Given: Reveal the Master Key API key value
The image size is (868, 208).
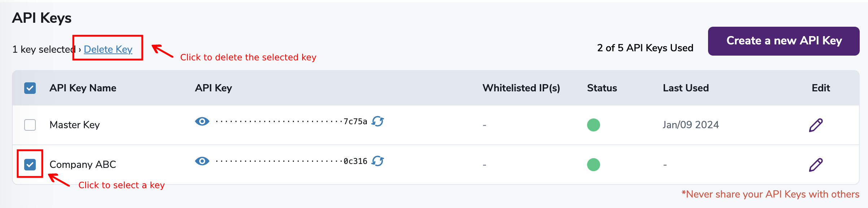Looking at the screenshot, I should (203, 122).
